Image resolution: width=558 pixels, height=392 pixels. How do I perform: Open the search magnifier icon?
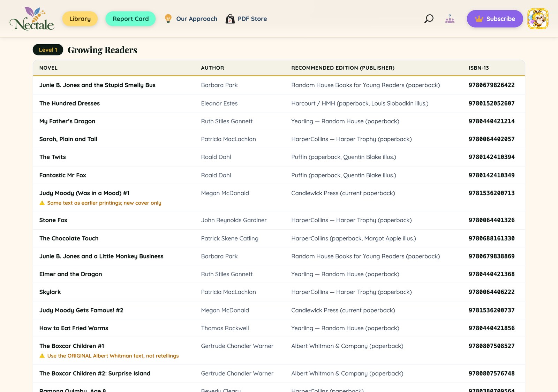pos(429,19)
